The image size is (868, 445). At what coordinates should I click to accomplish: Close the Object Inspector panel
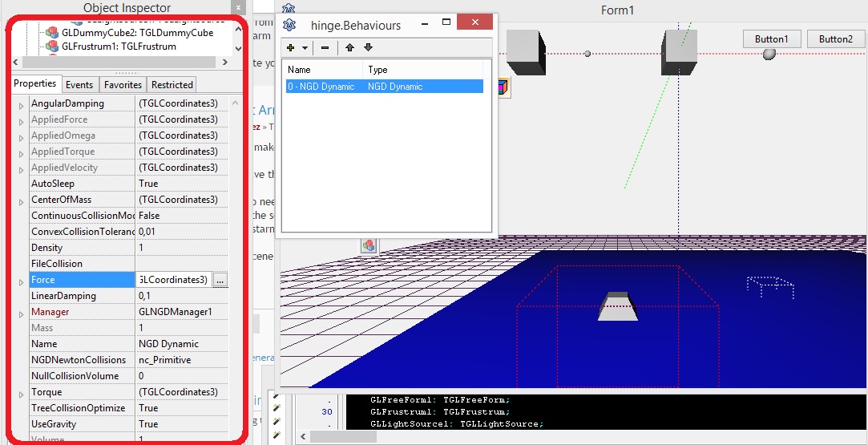[238, 8]
